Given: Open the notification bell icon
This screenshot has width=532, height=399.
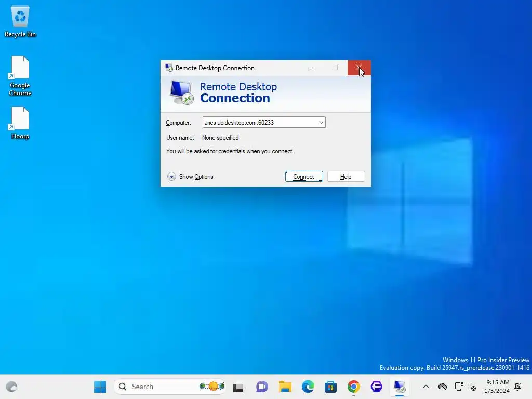Looking at the screenshot, I should 518,387.
